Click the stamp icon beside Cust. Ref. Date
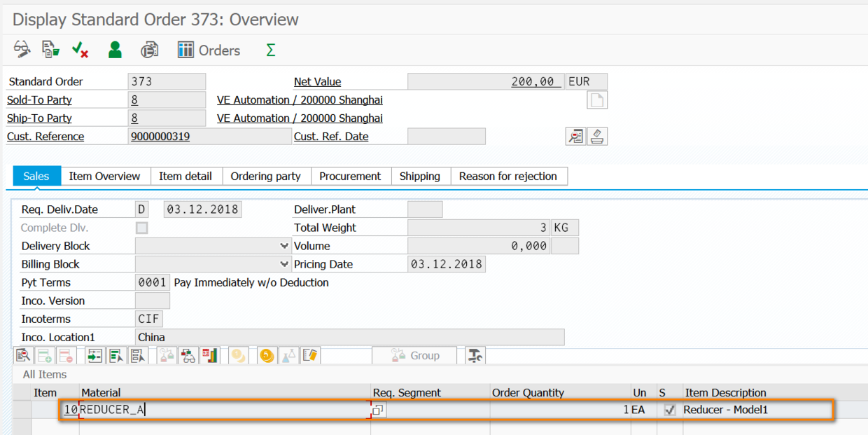Viewport: 868px width, 435px height. point(597,136)
